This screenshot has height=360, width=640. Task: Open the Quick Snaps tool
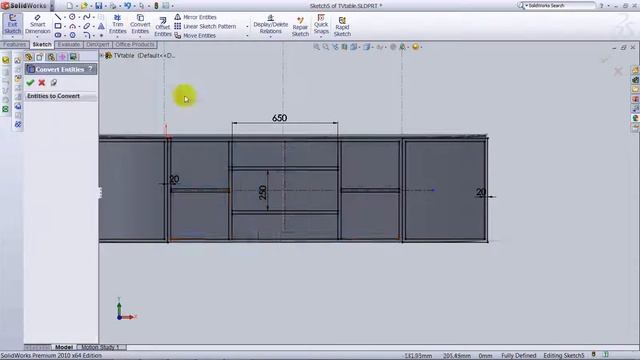[321, 24]
